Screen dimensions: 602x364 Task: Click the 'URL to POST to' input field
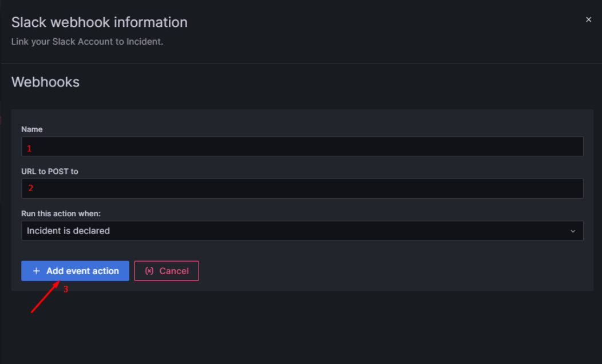point(302,188)
